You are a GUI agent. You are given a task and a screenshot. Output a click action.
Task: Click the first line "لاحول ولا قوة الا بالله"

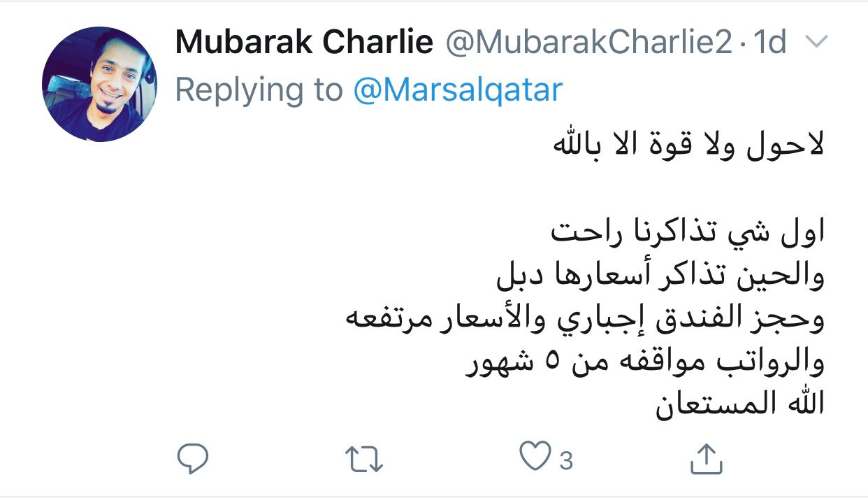tap(689, 148)
